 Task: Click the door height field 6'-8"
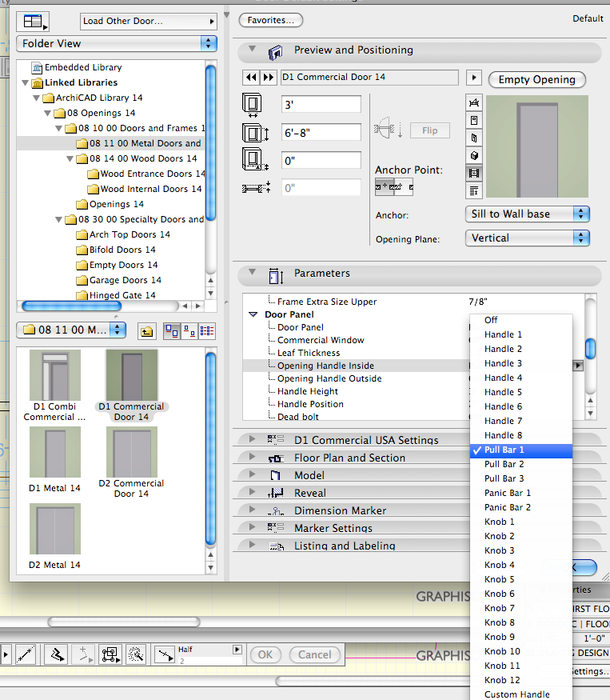pos(321,133)
